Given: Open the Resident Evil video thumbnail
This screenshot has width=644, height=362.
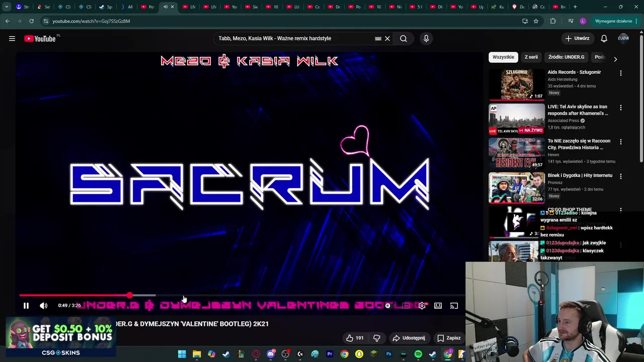Looking at the screenshot, I should 517,153.
